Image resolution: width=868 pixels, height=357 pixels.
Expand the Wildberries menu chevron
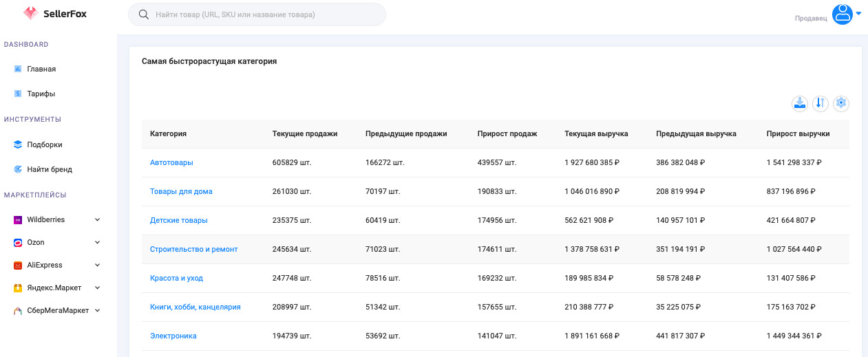[97, 219]
